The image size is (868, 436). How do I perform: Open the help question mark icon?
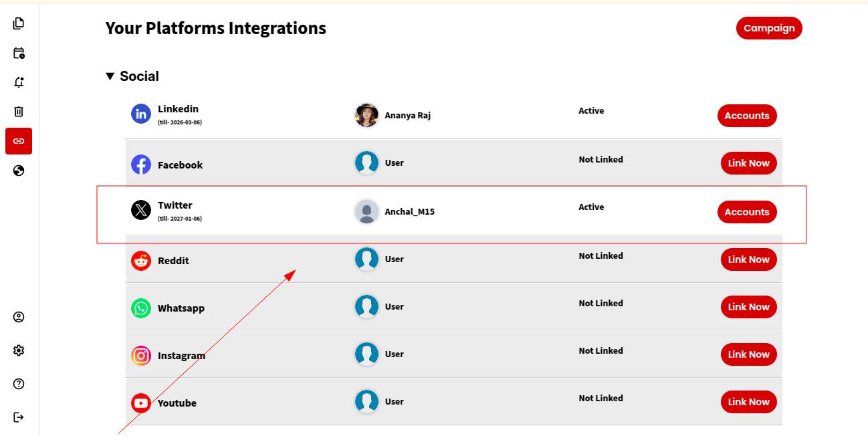(19, 384)
